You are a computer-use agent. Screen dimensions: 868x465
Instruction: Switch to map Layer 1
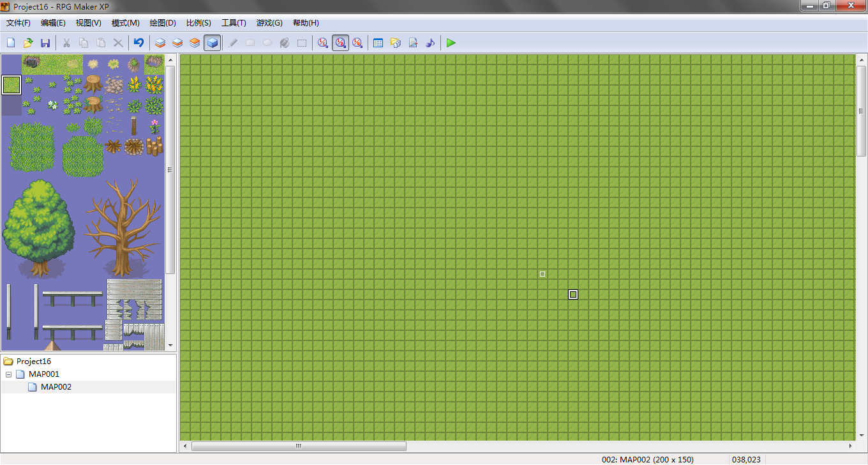[x=160, y=43]
